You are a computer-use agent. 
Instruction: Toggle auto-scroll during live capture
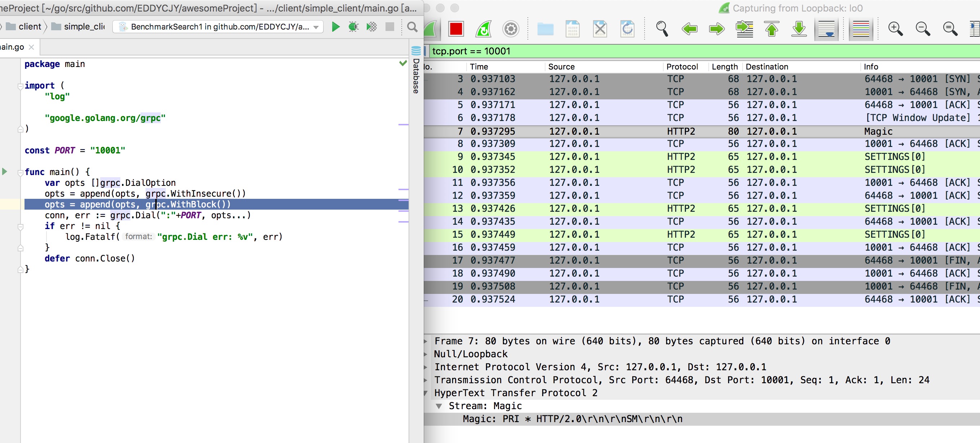pos(826,28)
